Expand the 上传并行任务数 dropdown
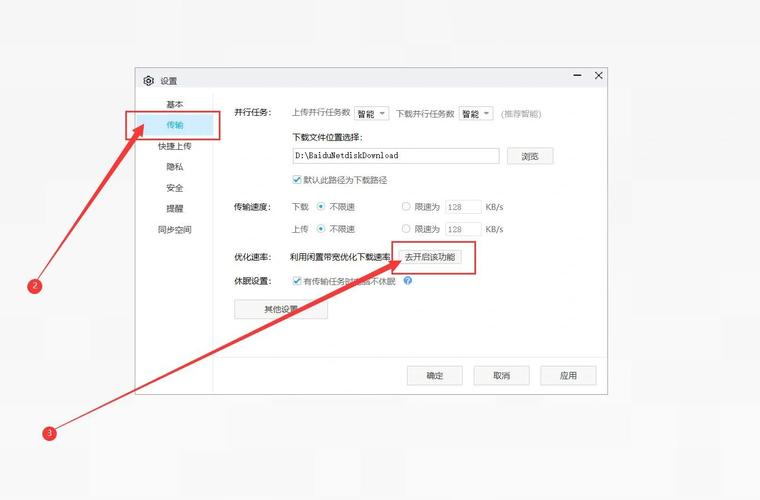The image size is (760, 500). pos(371,113)
